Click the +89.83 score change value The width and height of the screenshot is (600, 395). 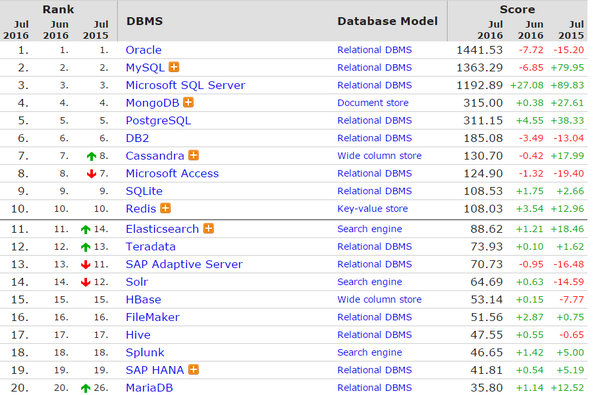pyautogui.click(x=567, y=85)
